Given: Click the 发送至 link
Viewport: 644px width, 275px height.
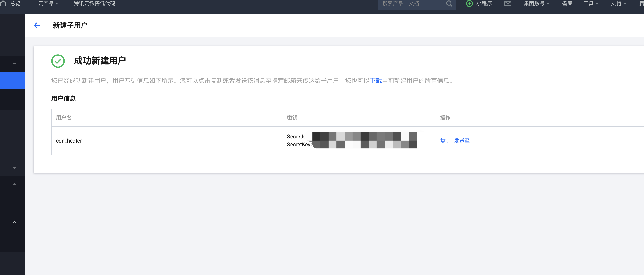Looking at the screenshot, I should (462, 141).
